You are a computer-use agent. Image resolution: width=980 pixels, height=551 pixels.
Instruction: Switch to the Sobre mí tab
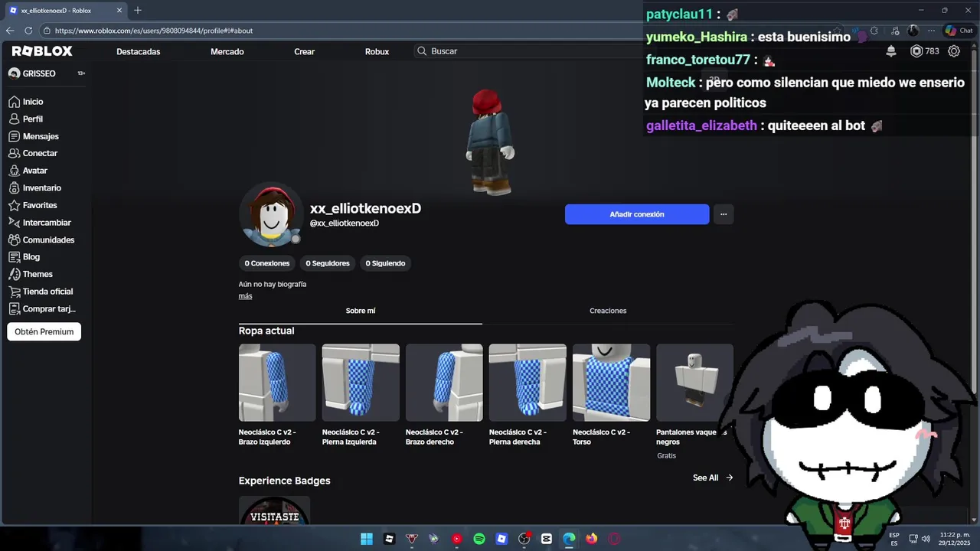coord(361,311)
